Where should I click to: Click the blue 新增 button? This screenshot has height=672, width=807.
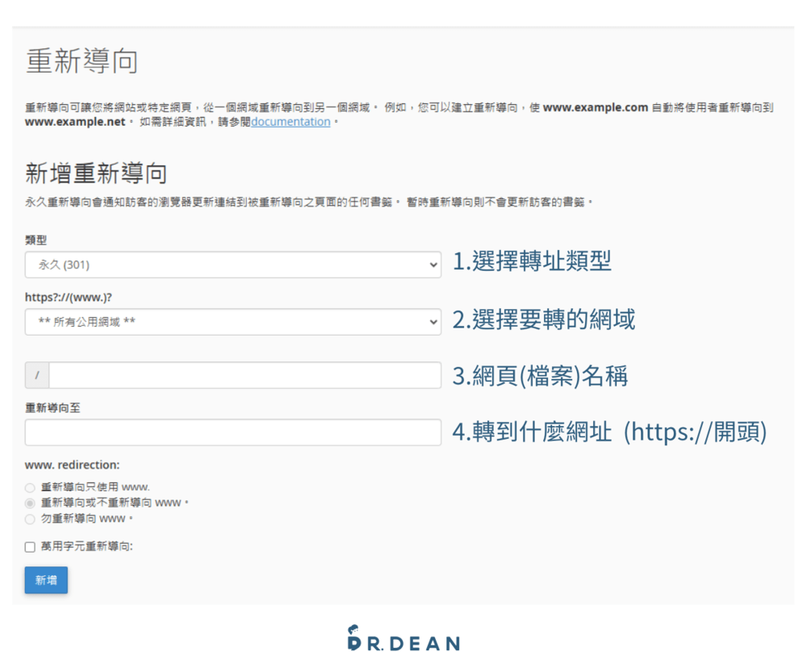(x=45, y=580)
